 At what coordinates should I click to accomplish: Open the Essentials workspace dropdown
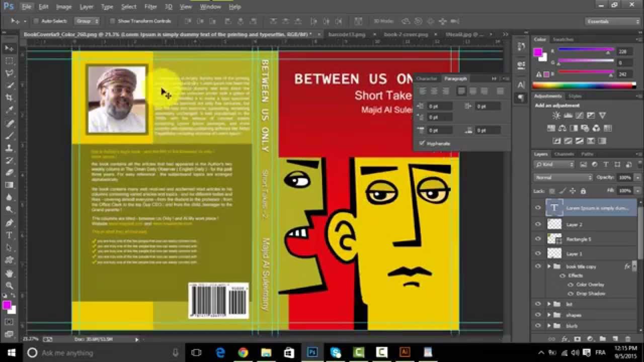click(613, 22)
